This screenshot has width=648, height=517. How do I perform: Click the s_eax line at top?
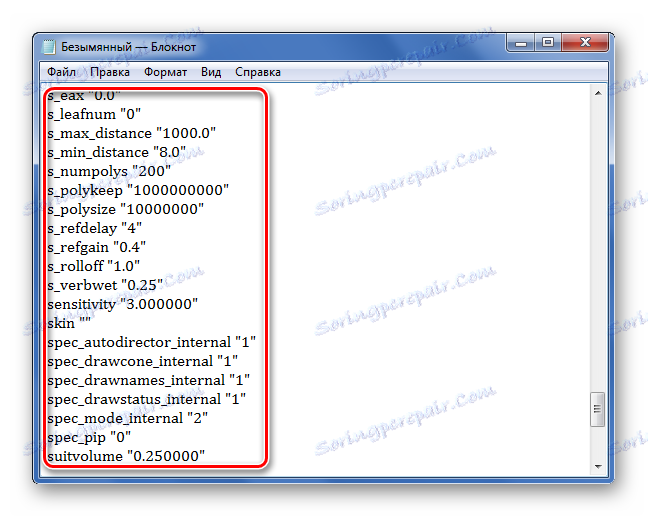[x=84, y=96]
